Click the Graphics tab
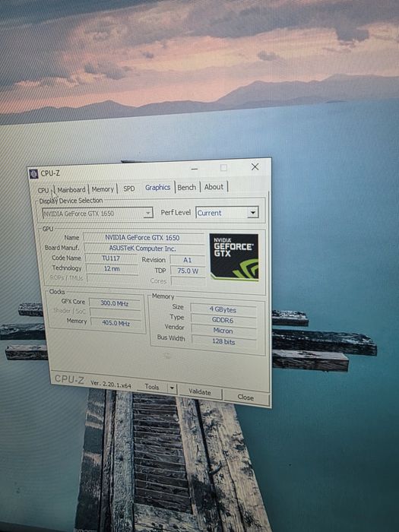The width and height of the screenshot is (399, 532). click(x=158, y=187)
